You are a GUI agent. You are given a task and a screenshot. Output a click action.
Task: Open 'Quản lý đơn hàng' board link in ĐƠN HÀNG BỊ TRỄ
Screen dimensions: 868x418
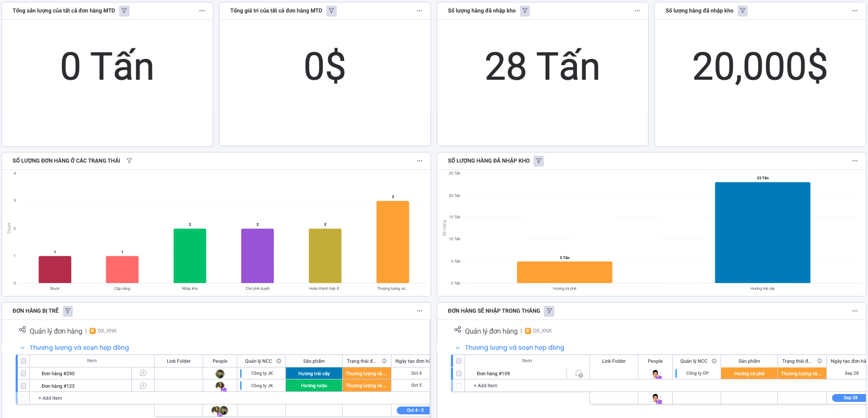[x=56, y=331]
